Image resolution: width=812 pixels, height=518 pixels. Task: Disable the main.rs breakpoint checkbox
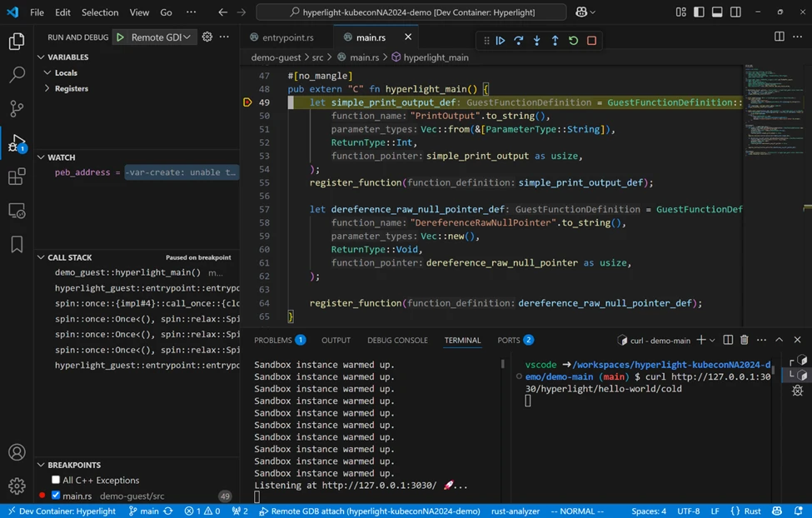(56, 496)
